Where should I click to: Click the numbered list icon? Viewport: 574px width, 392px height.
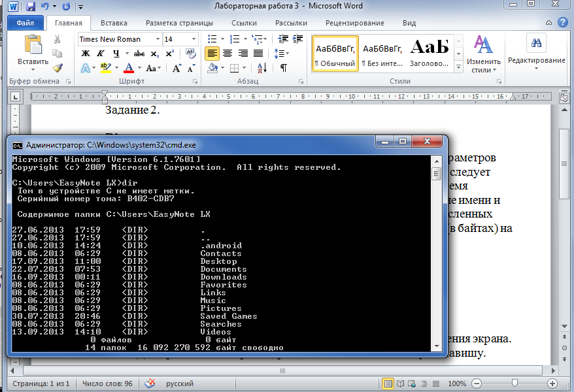234,39
